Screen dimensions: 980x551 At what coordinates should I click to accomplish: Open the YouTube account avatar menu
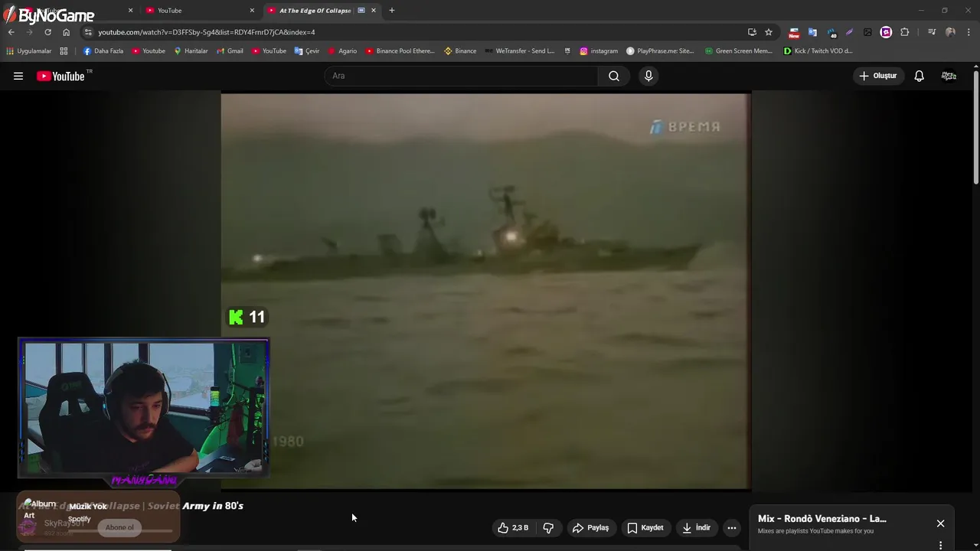(949, 76)
